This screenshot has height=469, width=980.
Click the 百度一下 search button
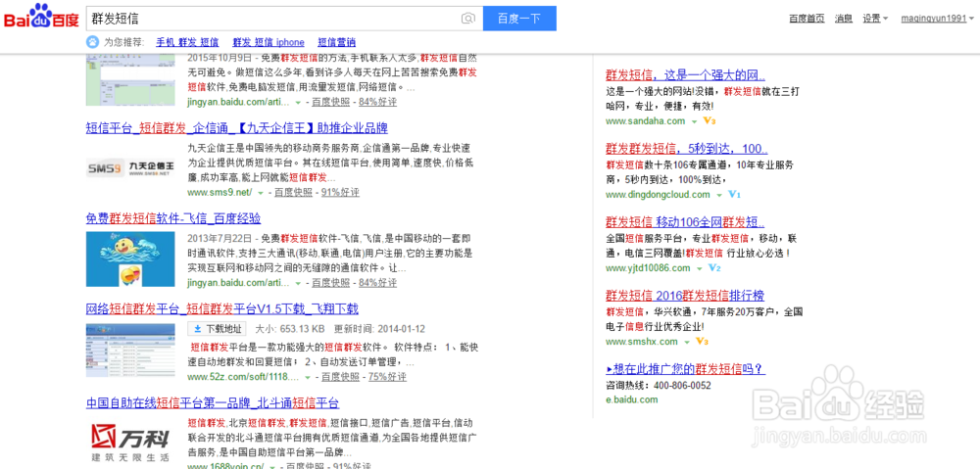click(519, 18)
